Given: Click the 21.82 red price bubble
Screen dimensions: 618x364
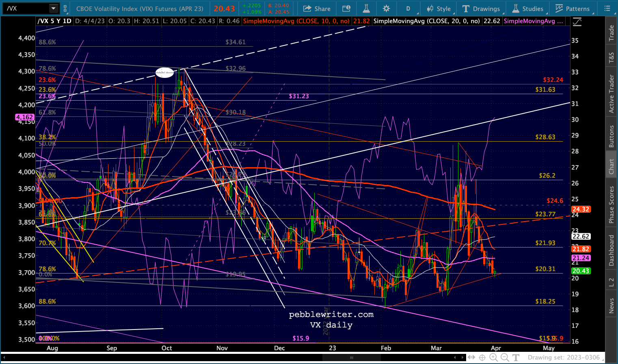Looking at the screenshot, I should coord(581,249).
